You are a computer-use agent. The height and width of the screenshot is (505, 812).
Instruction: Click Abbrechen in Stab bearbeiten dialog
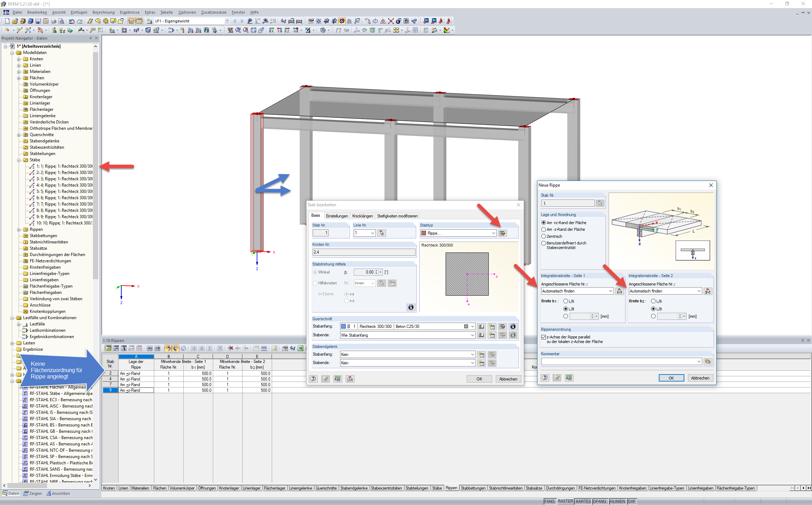coord(508,379)
